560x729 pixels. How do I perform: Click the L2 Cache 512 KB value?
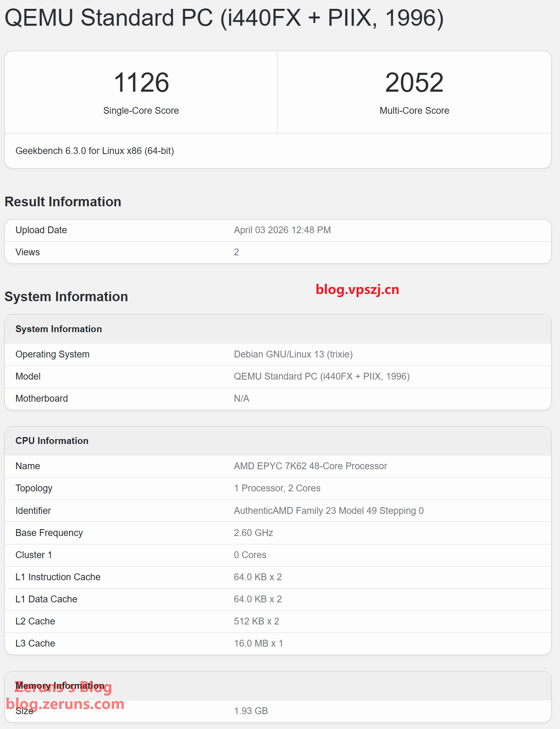(256, 621)
